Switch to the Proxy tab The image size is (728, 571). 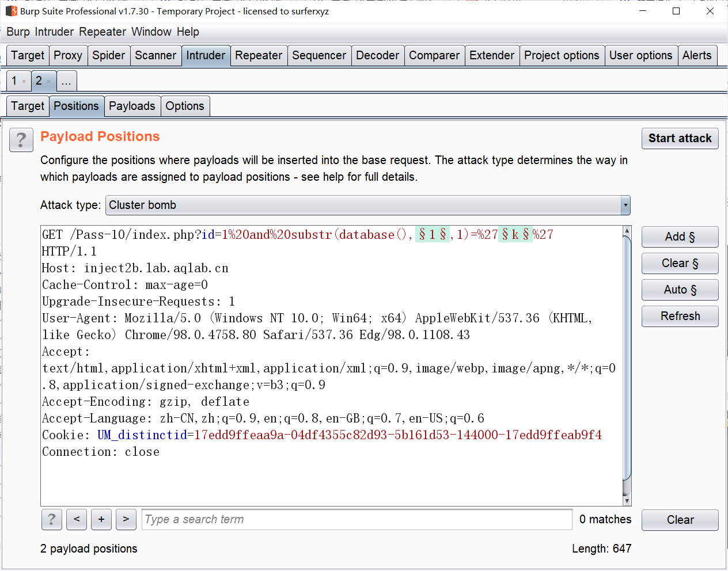(x=68, y=55)
